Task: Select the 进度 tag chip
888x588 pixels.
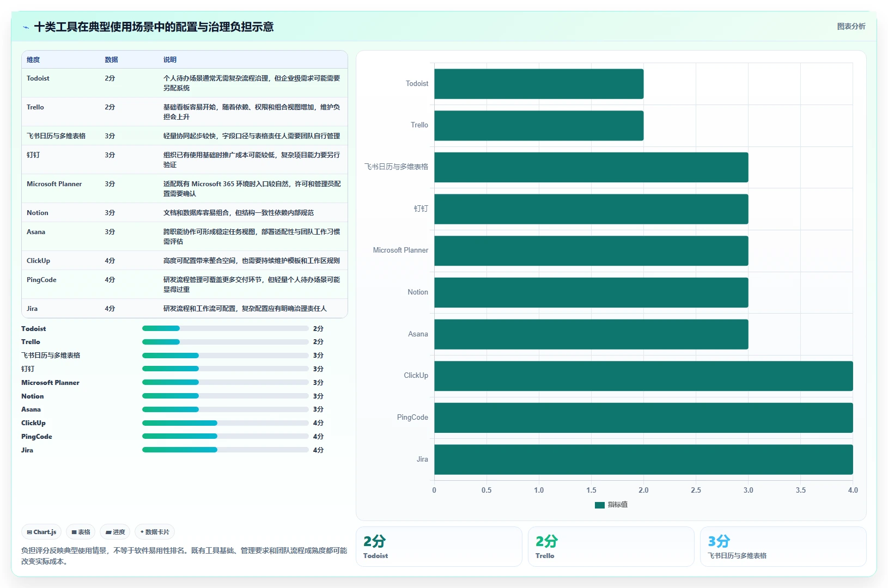Action: (x=115, y=532)
